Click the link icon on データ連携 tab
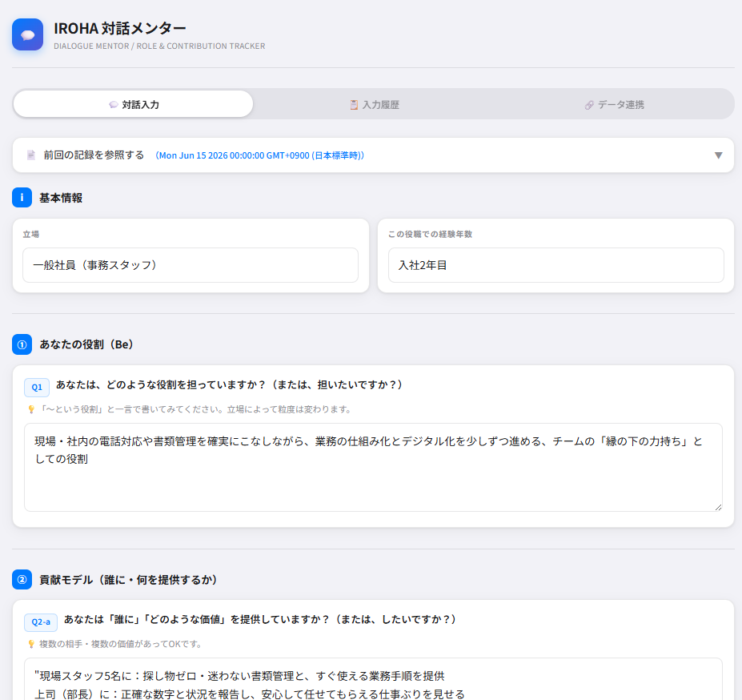The width and height of the screenshot is (742, 700). click(589, 105)
